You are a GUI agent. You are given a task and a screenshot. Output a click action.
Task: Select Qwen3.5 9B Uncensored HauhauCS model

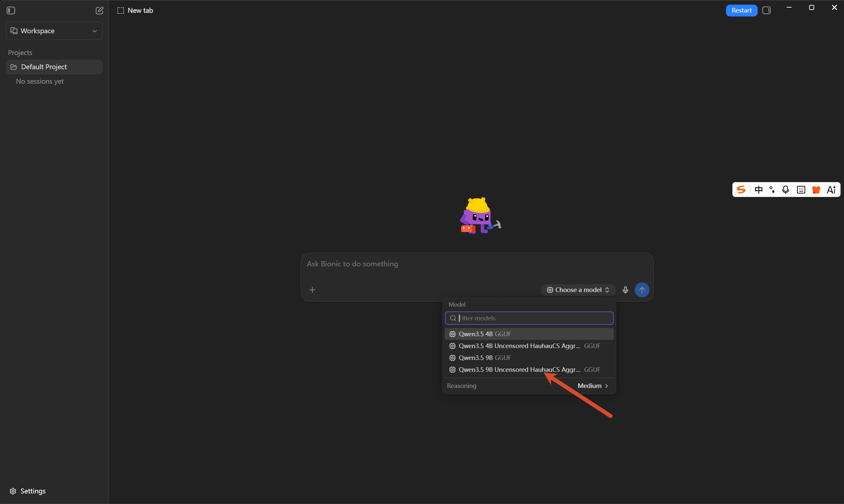click(x=529, y=370)
